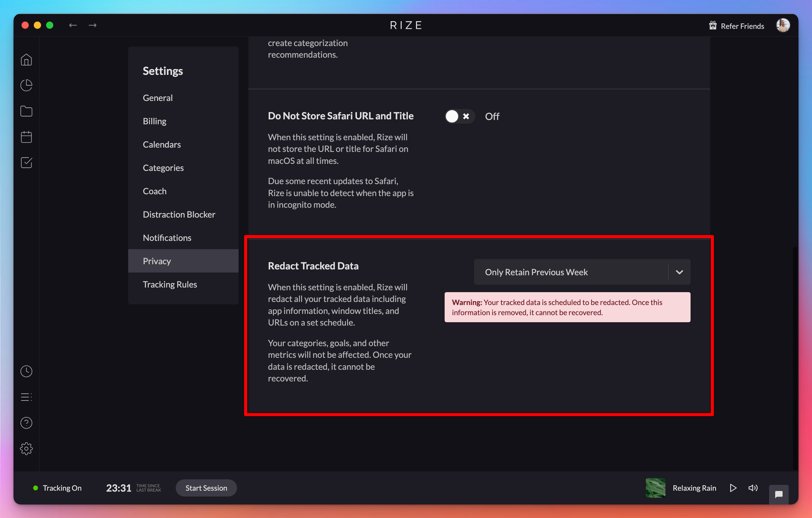
Task: Click the RIZE logo title
Action: (406, 25)
